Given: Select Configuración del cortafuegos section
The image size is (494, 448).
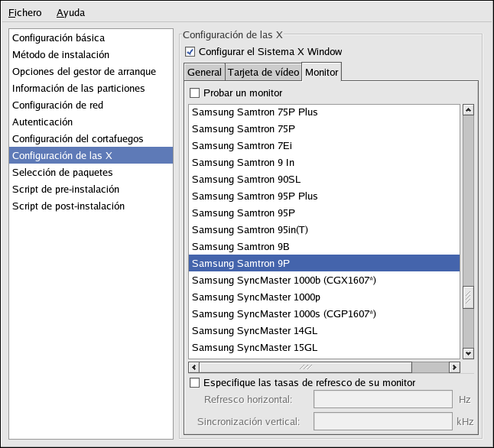Looking at the screenshot, I should pos(79,139).
